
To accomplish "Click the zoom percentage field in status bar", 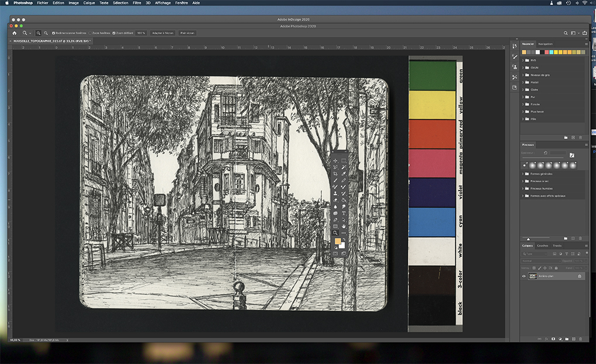I will click(15, 340).
